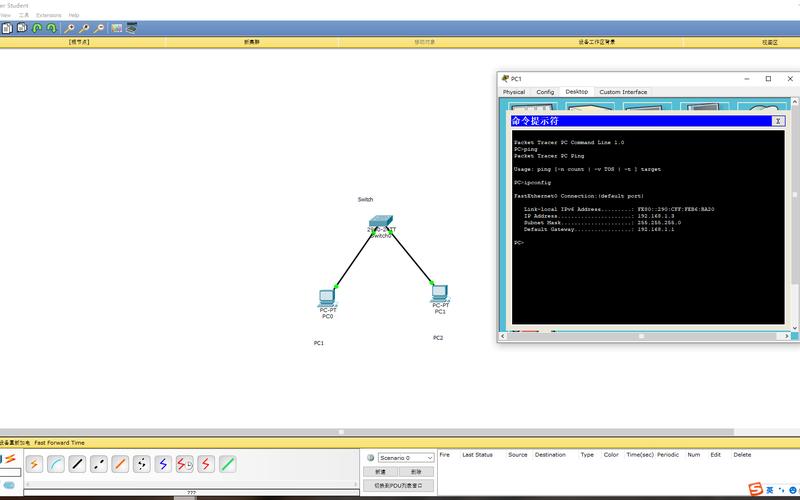Click the Connections category lightning icon
800x500 pixels.
coord(10,459)
